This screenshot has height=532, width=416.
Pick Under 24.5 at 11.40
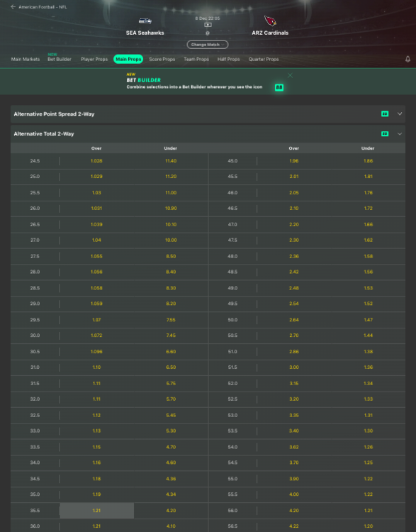[x=171, y=161]
